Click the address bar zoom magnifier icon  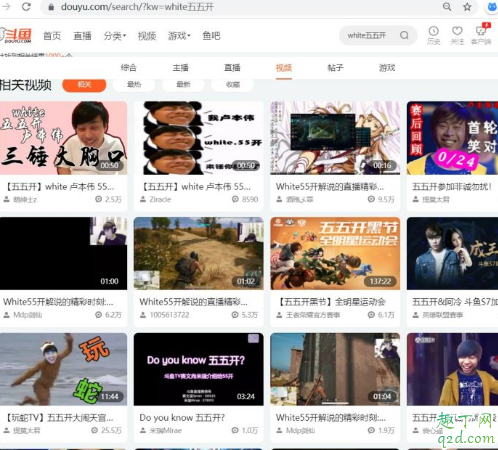[447, 7]
